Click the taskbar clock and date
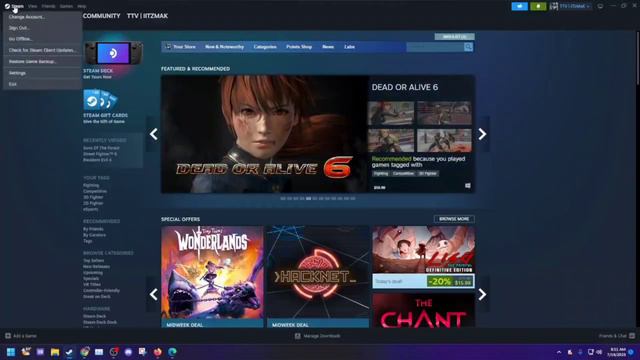This screenshot has width=640, height=360. point(617,352)
